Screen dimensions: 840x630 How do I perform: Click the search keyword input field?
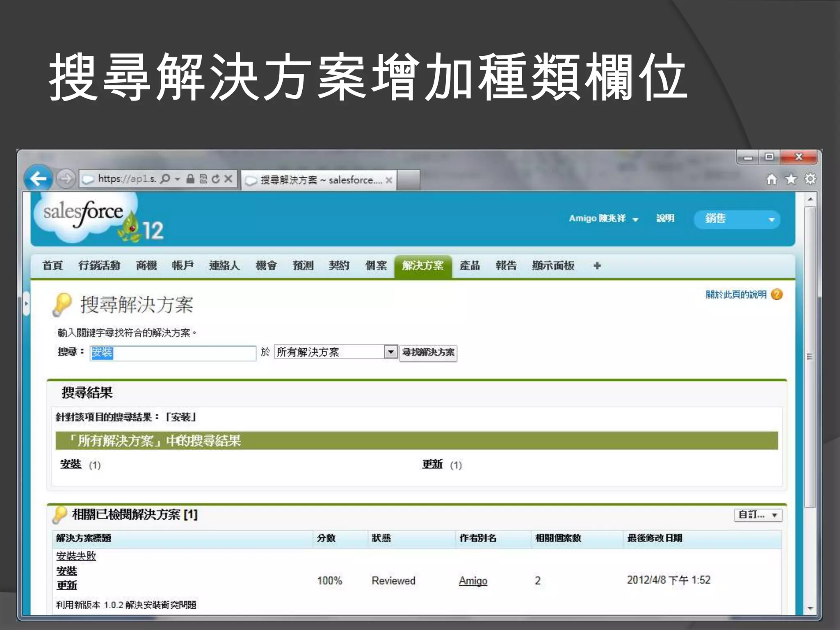[173, 353]
